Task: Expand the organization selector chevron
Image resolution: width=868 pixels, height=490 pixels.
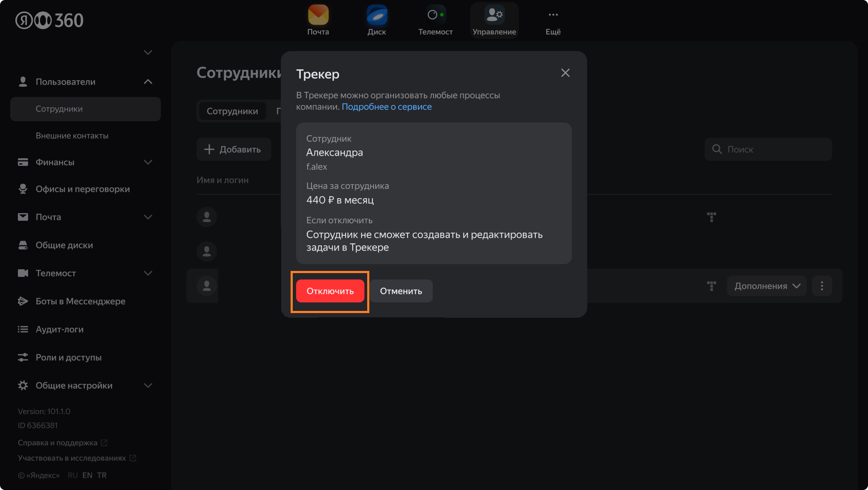Action: [x=148, y=52]
